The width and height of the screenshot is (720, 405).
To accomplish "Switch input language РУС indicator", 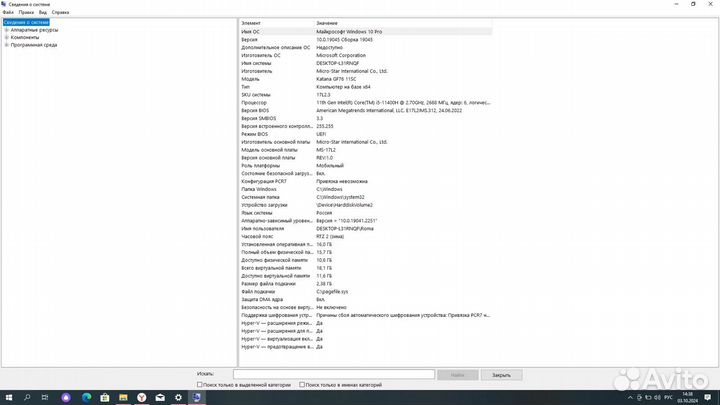I will [x=669, y=398].
